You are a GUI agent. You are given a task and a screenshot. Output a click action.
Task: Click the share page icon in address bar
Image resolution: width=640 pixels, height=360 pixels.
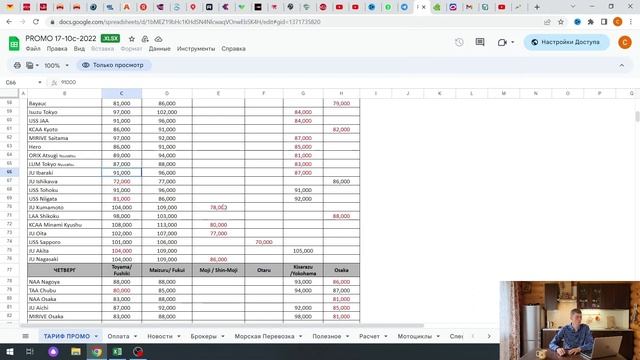point(547,22)
